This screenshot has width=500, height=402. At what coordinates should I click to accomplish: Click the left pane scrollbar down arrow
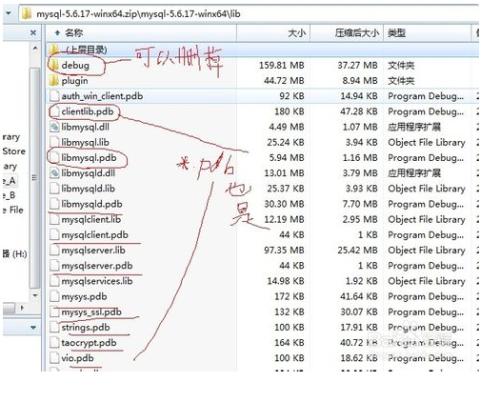tap(35, 295)
